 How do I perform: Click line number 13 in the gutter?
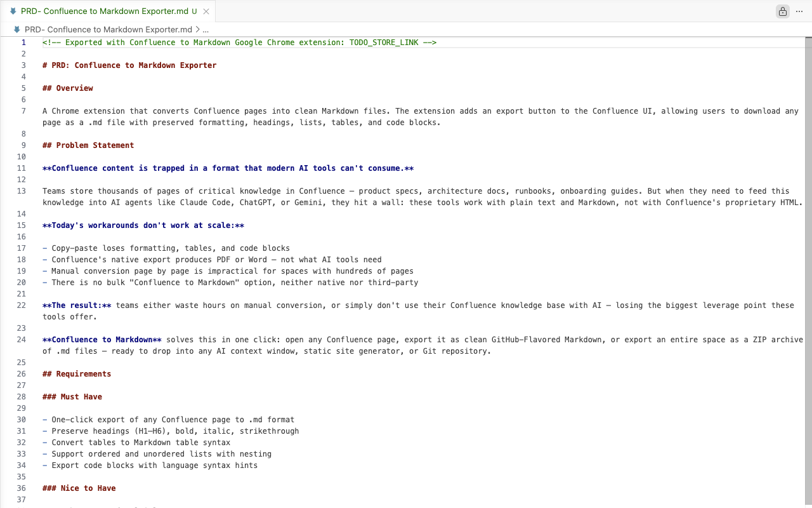[x=22, y=190]
